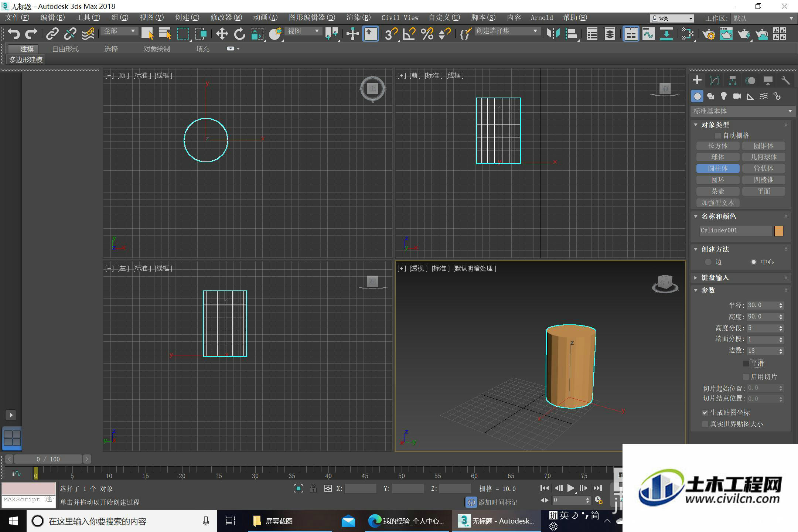Uncheck 生成贴图坐标 checkbox
Screen dimensions: 798x532
coord(705,413)
